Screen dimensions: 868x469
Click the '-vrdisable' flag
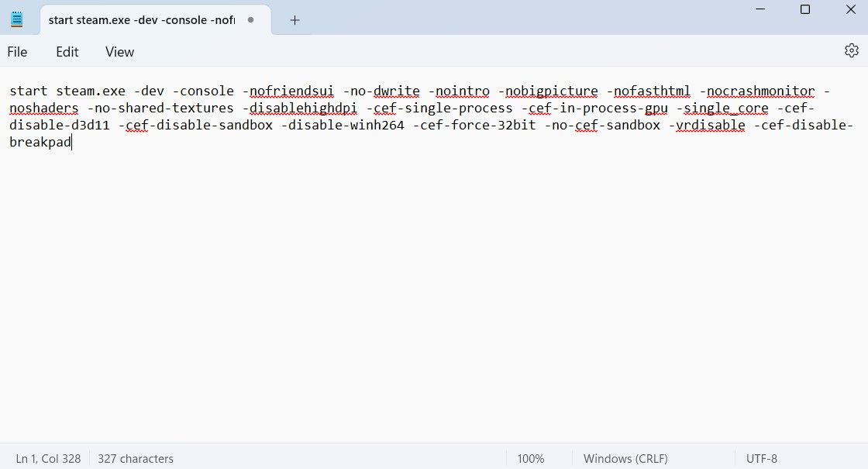pos(707,125)
